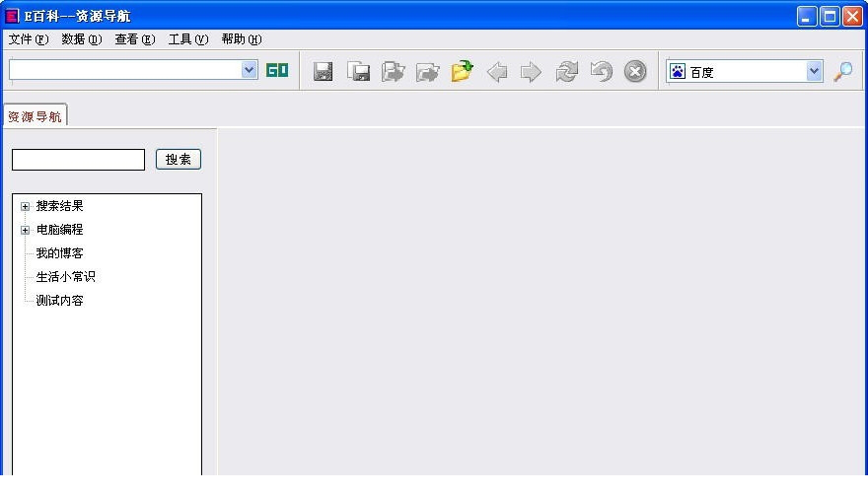The image size is (868, 494).
Task: Open the 数据(D) menu
Action: (x=81, y=39)
